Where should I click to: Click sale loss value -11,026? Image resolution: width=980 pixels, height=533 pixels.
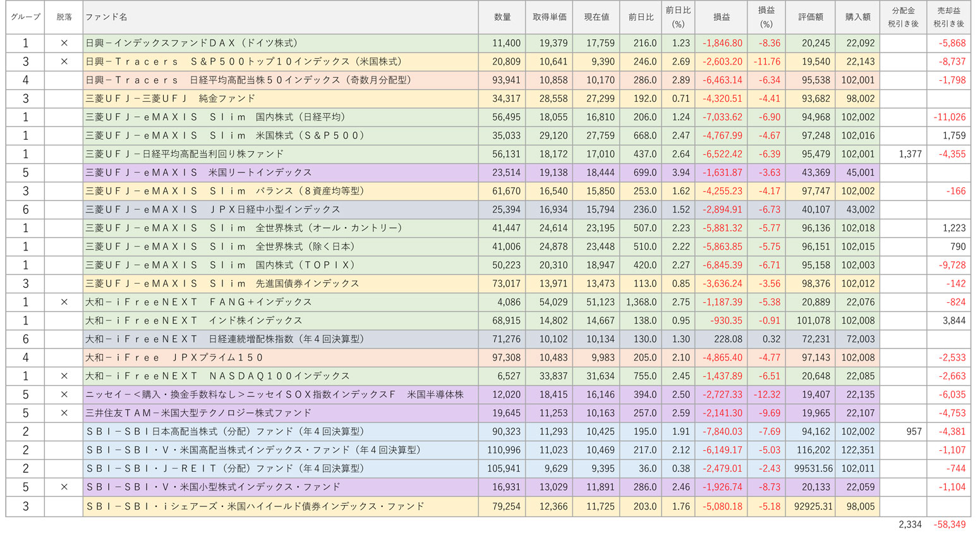point(950,117)
